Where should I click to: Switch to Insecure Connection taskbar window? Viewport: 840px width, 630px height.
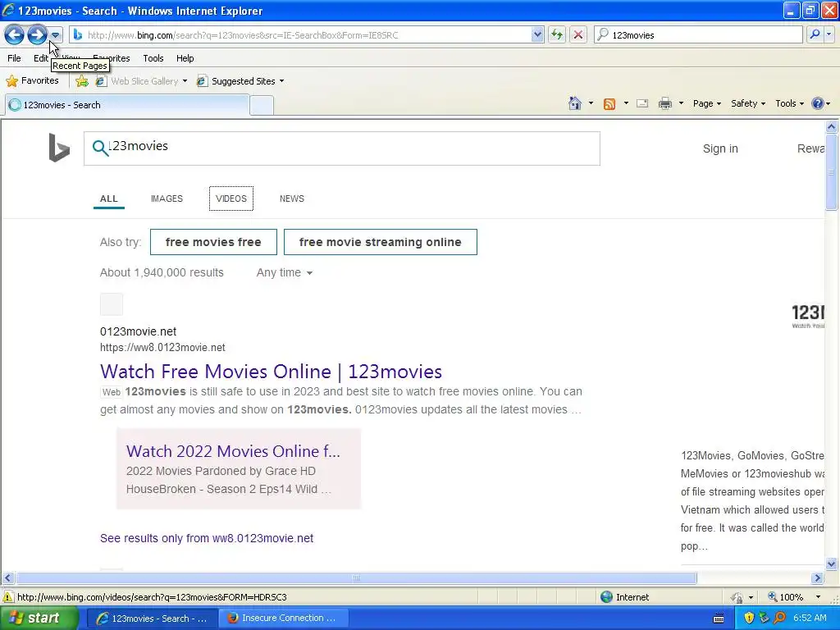click(x=284, y=619)
